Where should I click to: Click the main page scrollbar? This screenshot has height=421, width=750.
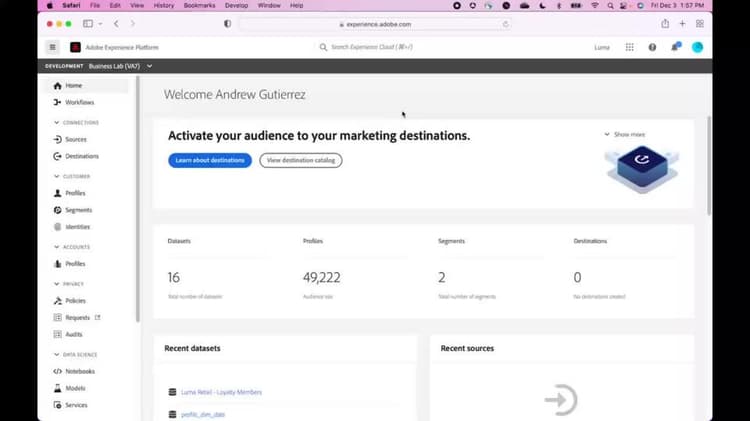click(708, 166)
